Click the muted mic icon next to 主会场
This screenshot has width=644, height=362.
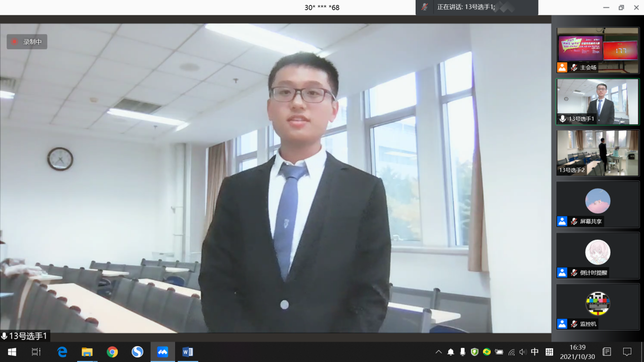(574, 67)
